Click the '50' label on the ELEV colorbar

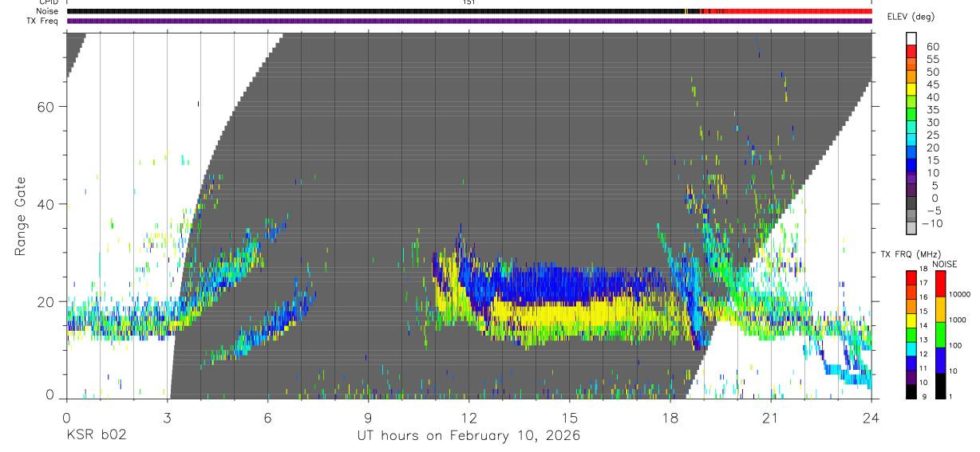pyautogui.click(x=931, y=73)
